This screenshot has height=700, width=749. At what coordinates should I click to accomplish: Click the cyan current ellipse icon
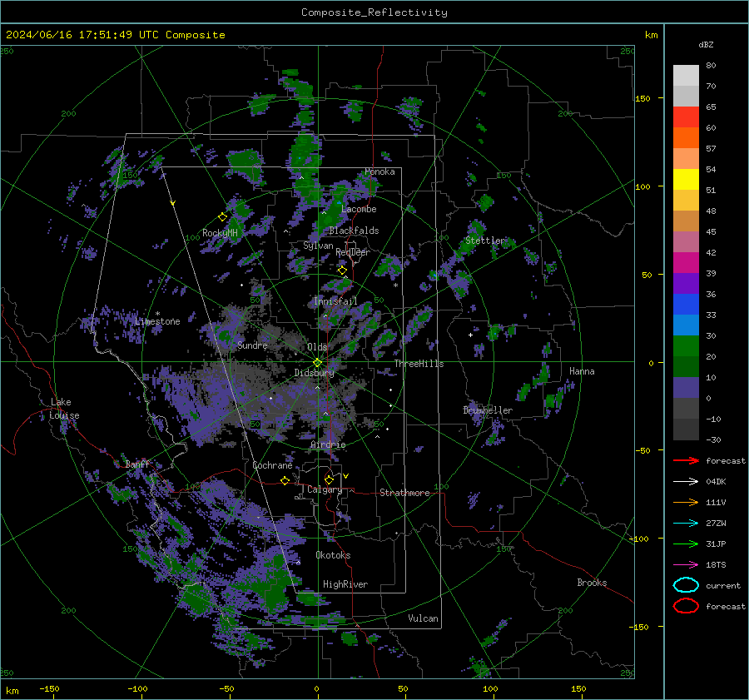[x=686, y=585]
